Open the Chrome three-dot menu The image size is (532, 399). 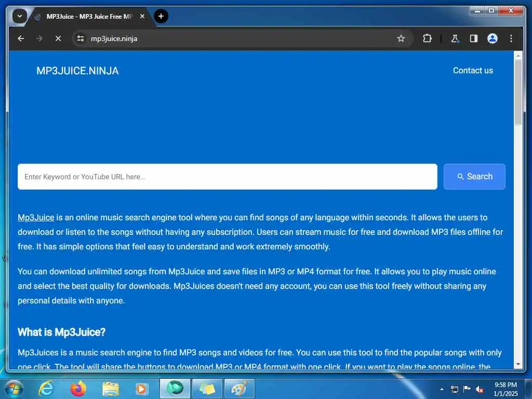[x=511, y=38]
